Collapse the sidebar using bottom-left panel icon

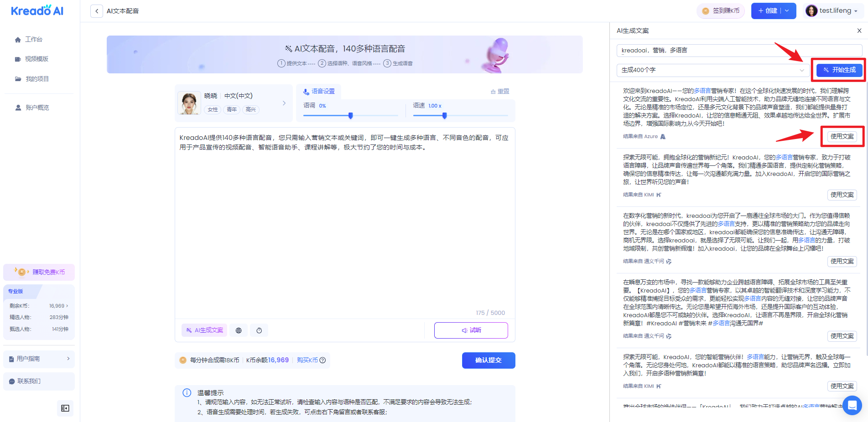pos(65,408)
